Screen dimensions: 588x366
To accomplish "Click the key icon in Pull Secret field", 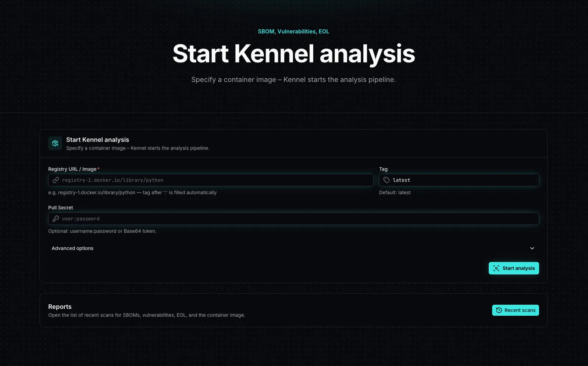I will (x=56, y=219).
